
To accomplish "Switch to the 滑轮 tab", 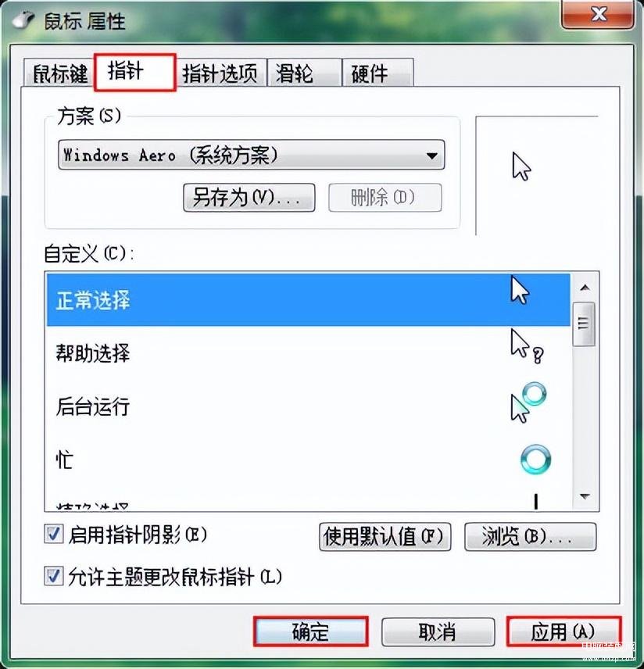I will [x=304, y=73].
